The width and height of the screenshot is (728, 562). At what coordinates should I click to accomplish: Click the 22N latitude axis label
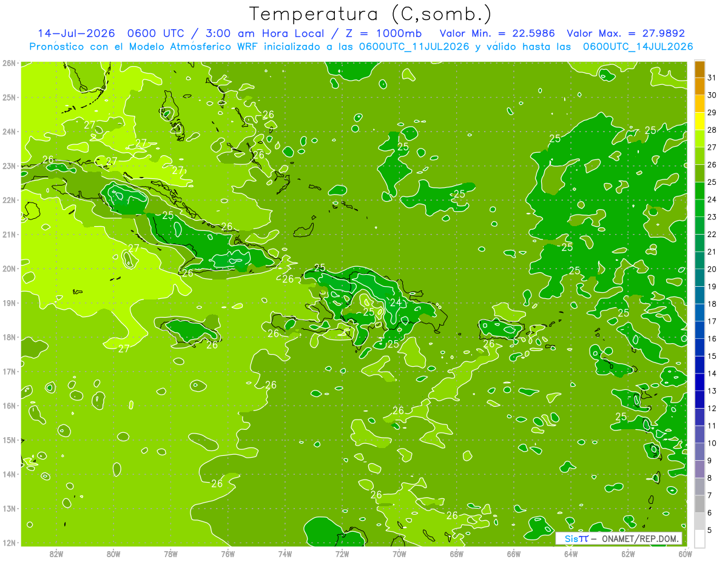[x=9, y=200]
